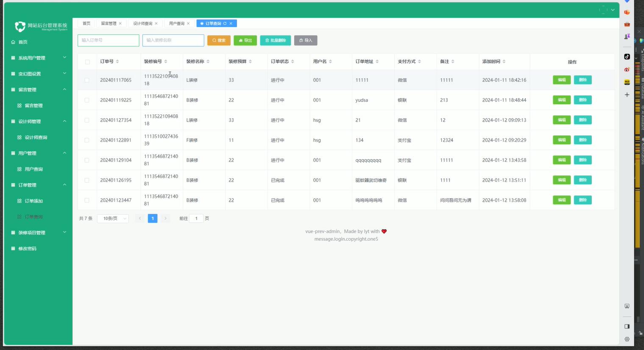The height and width of the screenshot is (350, 644).
Task: Click the 批量删除 button
Action: [x=275, y=41]
